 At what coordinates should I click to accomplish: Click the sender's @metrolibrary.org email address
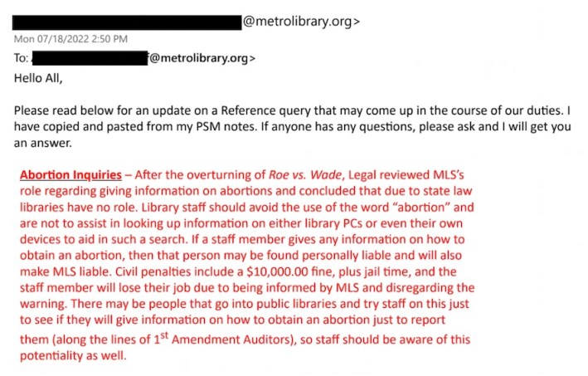(301, 22)
